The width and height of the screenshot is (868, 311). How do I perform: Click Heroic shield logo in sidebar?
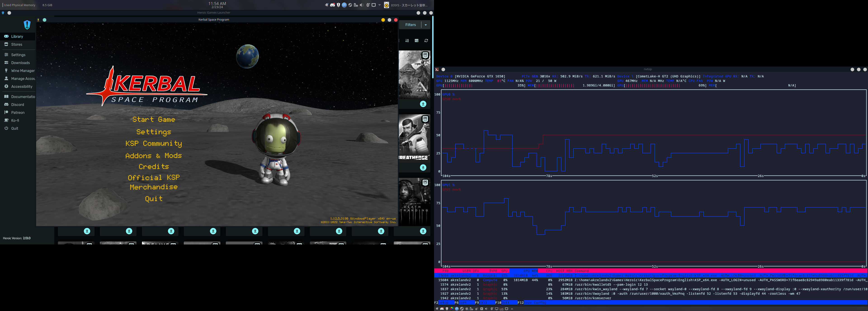point(27,25)
